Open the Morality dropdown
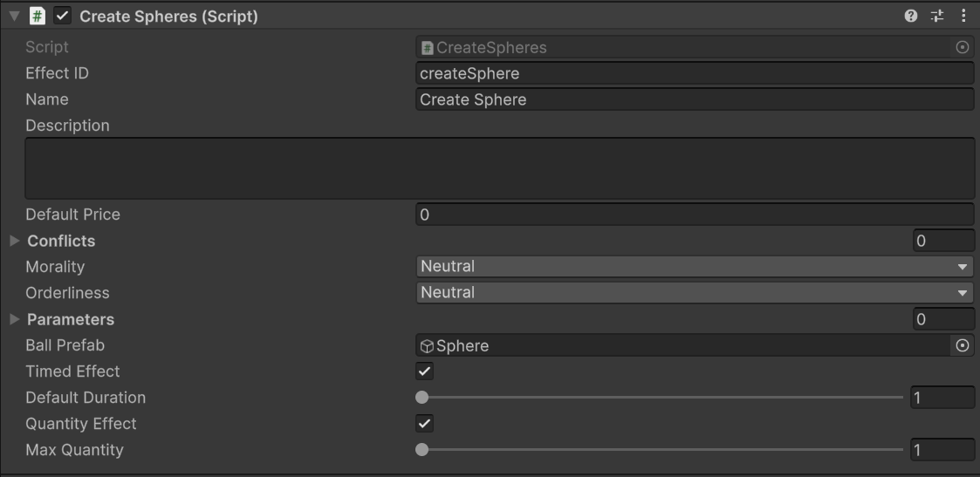Screen dimensions: 980x477 coord(695,267)
